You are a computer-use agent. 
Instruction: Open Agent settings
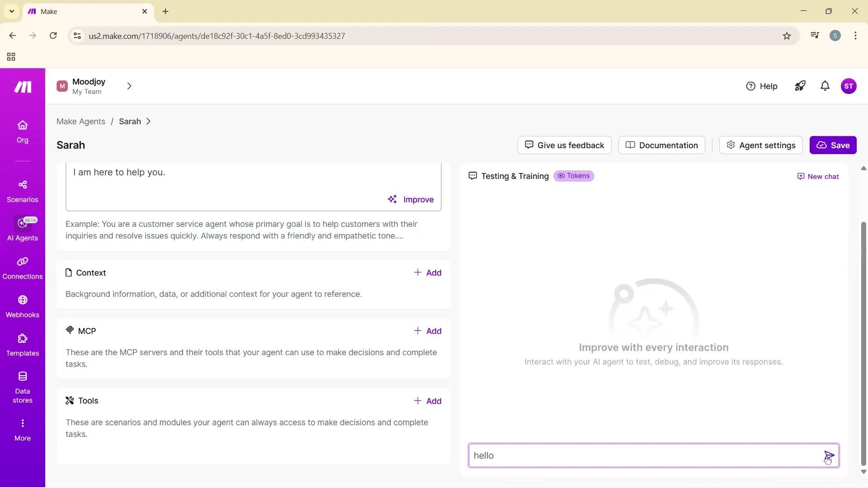click(760, 145)
